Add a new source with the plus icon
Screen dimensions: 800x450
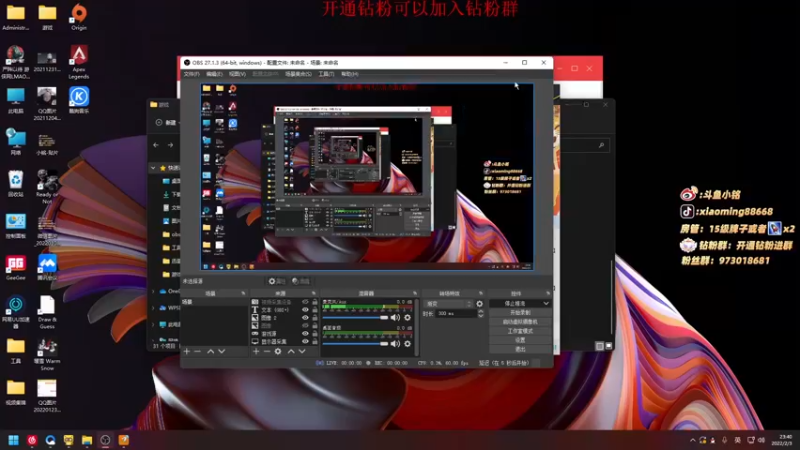coord(256,351)
